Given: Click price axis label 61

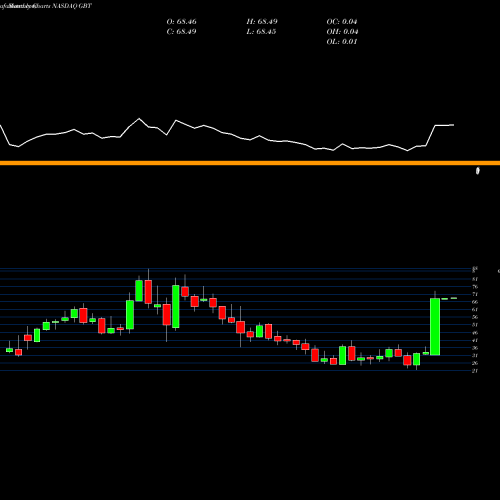Looking at the screenshot, I should (475, 310).
